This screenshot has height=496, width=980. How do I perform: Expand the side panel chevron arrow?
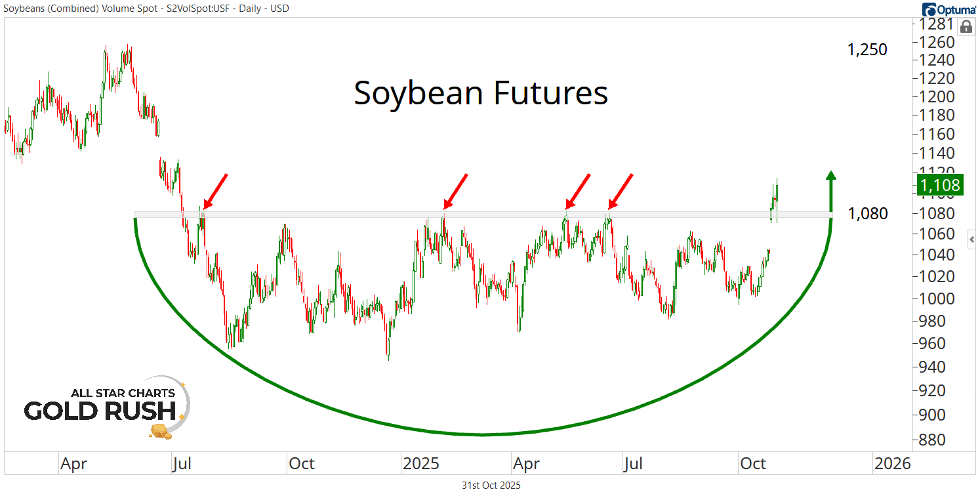click(971, 239)
